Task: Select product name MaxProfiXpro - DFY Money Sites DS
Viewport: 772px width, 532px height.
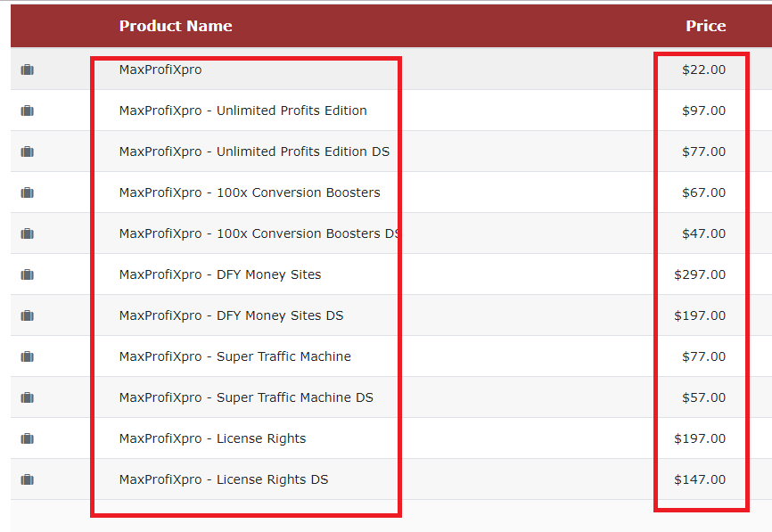Action: click(232, 315)
